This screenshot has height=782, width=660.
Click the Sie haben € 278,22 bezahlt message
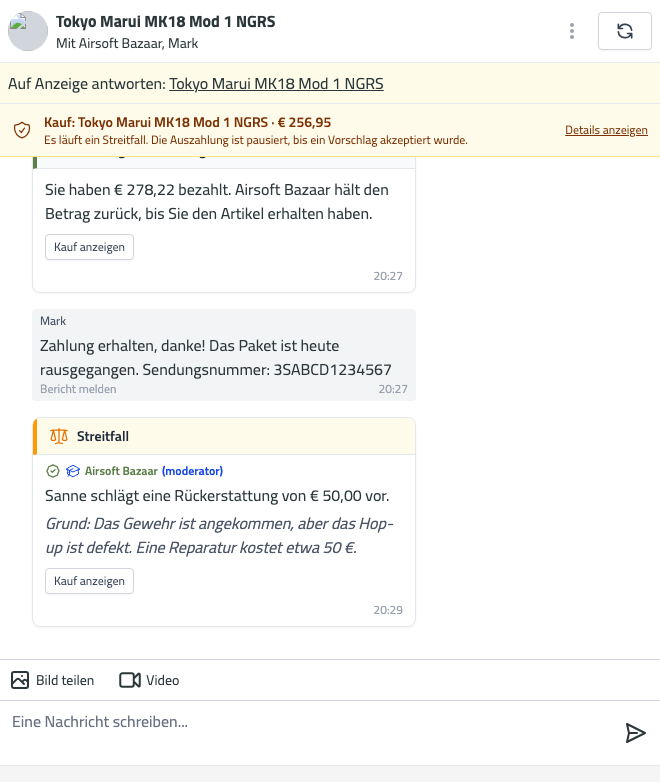click(x=217, y=201)
